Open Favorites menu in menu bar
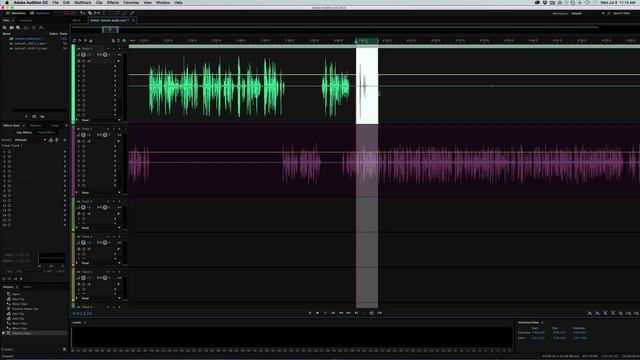 [131, 2]
